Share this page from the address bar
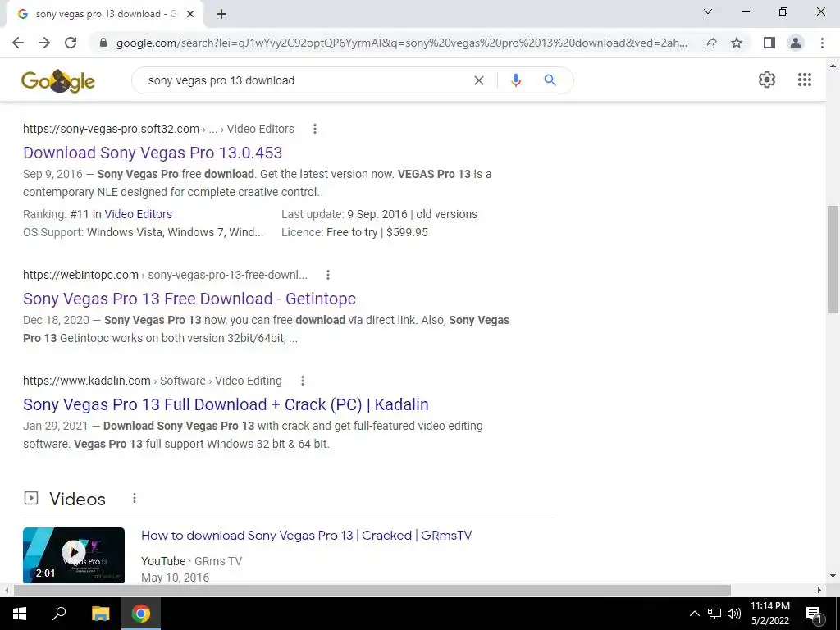 coord(710,43)
